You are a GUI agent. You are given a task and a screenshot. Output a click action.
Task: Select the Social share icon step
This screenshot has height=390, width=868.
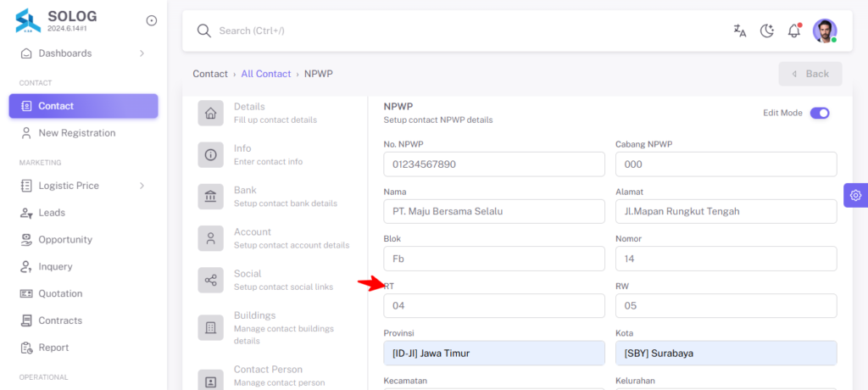(x=211, y=280)
